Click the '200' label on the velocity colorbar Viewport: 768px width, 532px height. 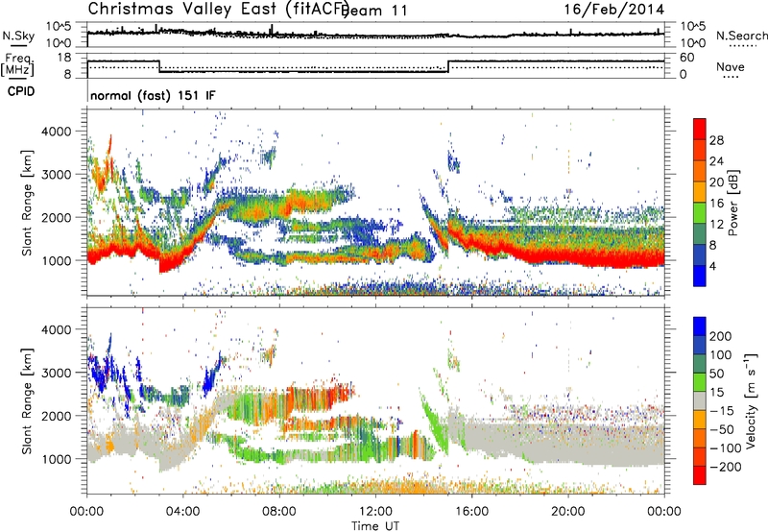tap(720, 336)
